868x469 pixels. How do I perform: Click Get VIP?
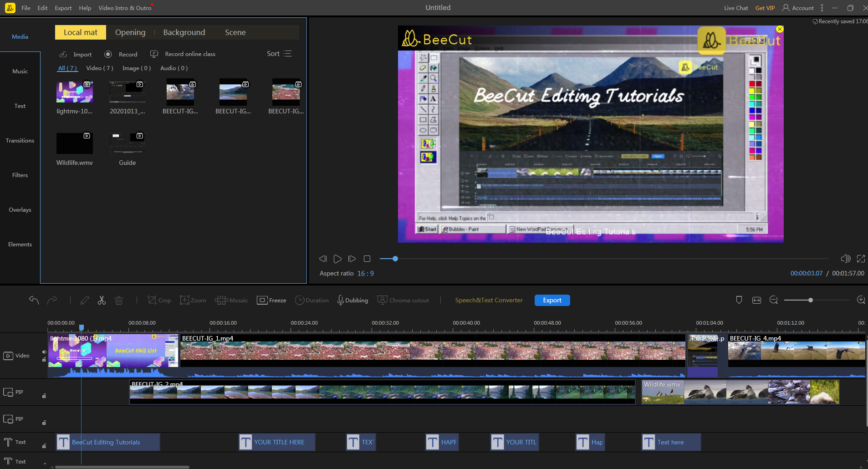(765, 8)
